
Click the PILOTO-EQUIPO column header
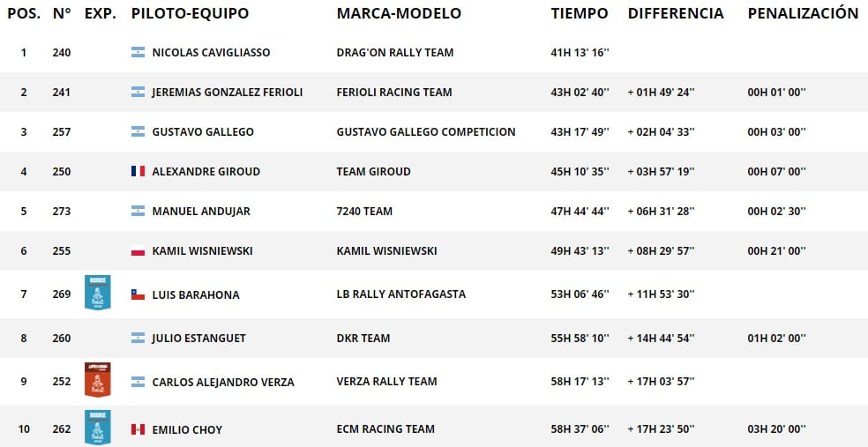point(190,14)
